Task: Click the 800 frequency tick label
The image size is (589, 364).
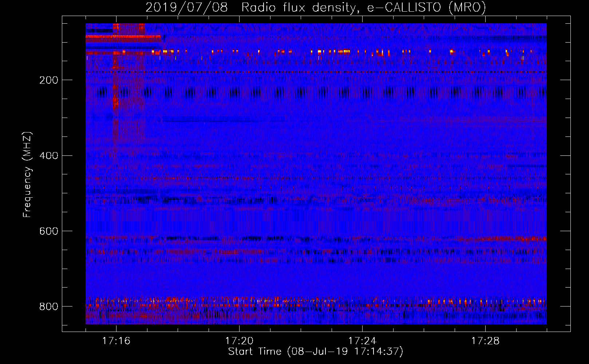Action: 48,306
